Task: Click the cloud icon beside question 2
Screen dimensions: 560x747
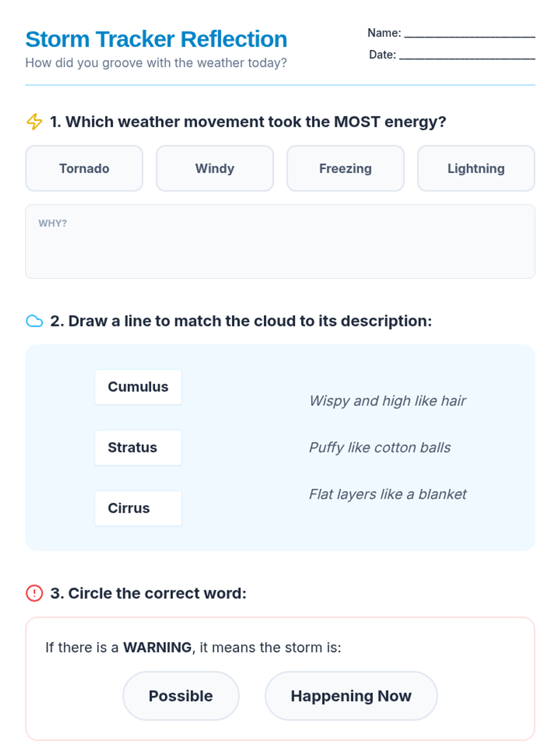Action: [34, 321]
